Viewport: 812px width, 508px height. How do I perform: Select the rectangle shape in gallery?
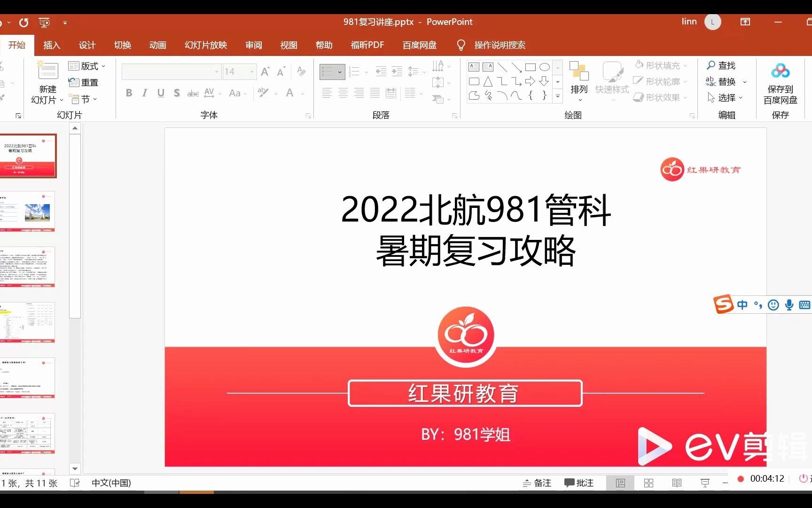coord(531,67)
